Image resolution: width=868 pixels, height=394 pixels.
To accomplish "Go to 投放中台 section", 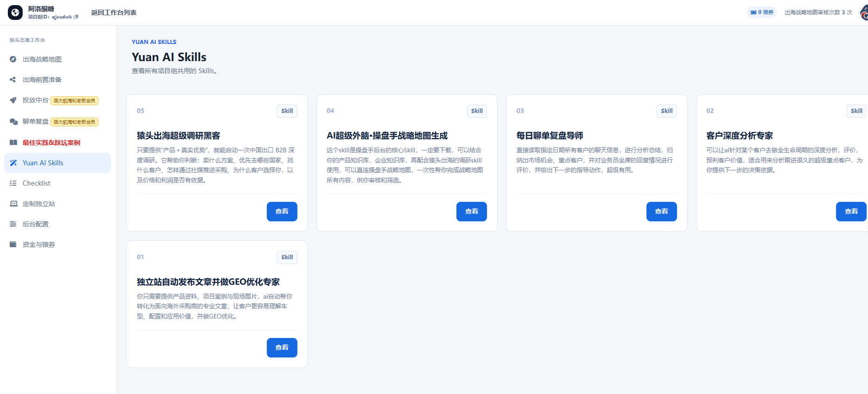I will point(58,100).
